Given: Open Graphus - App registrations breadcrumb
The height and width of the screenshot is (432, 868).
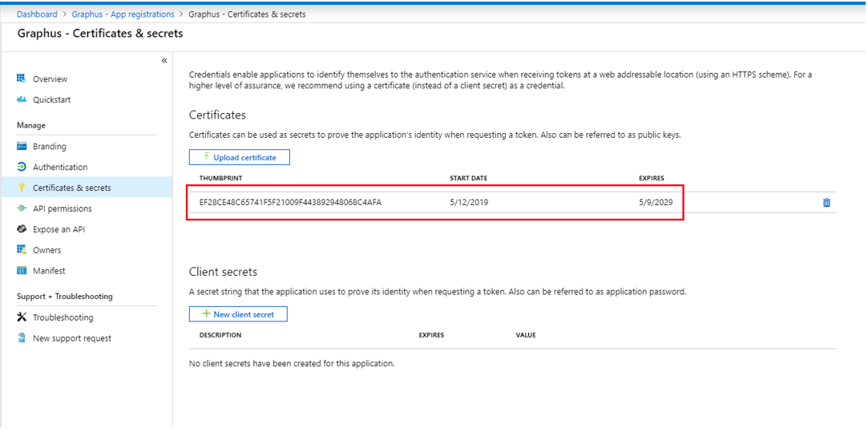Looking at the screenshot, I should pyautogui.click(x=123, y=14).
